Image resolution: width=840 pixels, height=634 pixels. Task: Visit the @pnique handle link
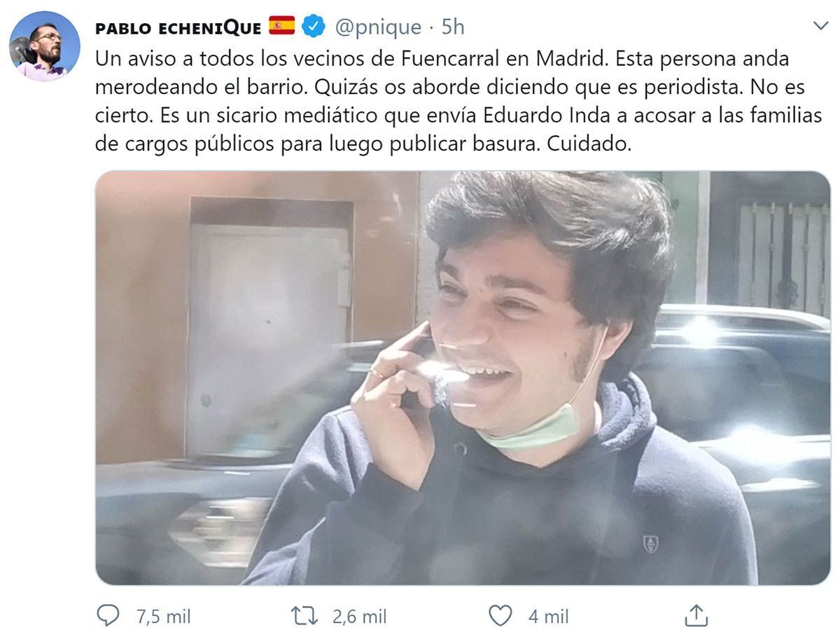pos(378,27)
